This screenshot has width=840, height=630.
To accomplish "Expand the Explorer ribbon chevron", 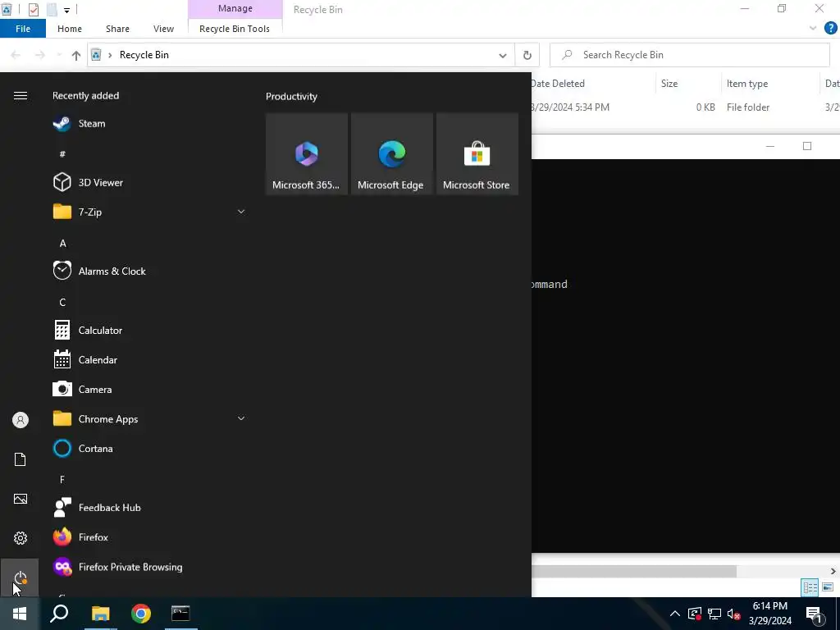I will tap(813, 29).
